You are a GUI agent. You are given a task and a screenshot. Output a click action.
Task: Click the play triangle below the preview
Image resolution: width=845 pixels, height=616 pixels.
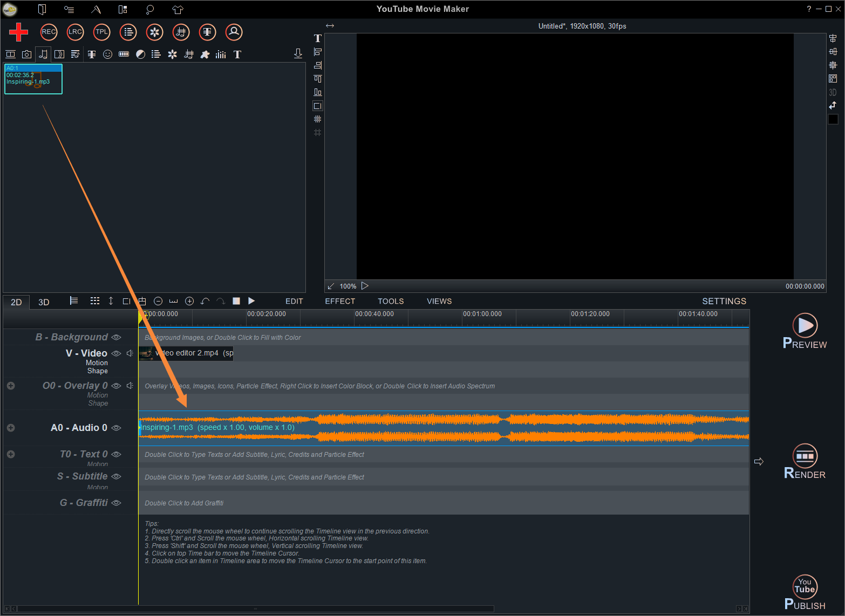(365, 286)
